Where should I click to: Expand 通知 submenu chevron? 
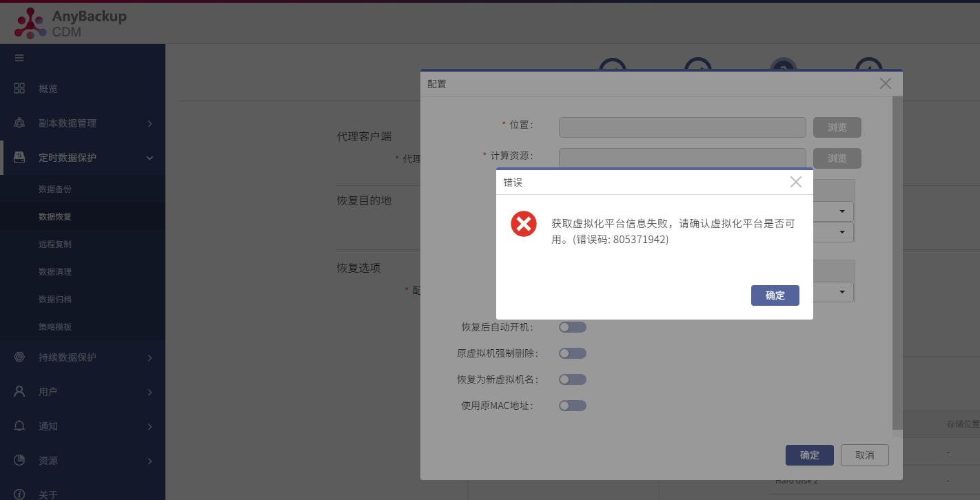150,426
